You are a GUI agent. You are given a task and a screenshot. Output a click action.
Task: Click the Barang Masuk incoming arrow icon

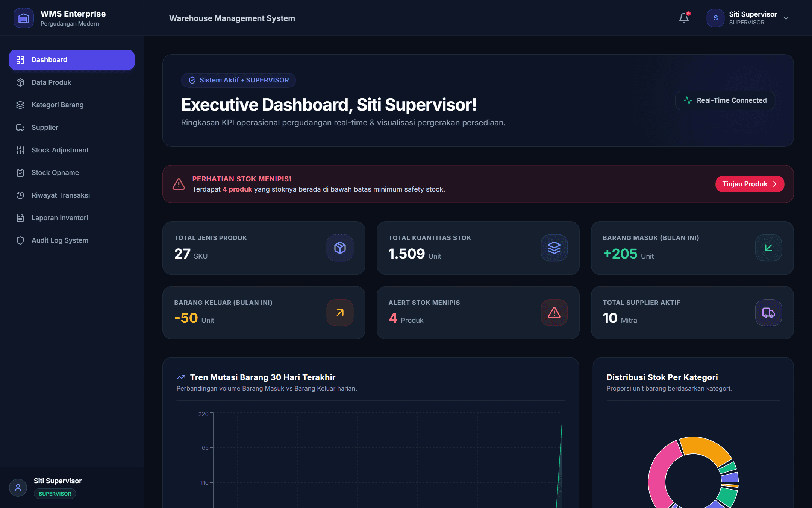[768, 248]
